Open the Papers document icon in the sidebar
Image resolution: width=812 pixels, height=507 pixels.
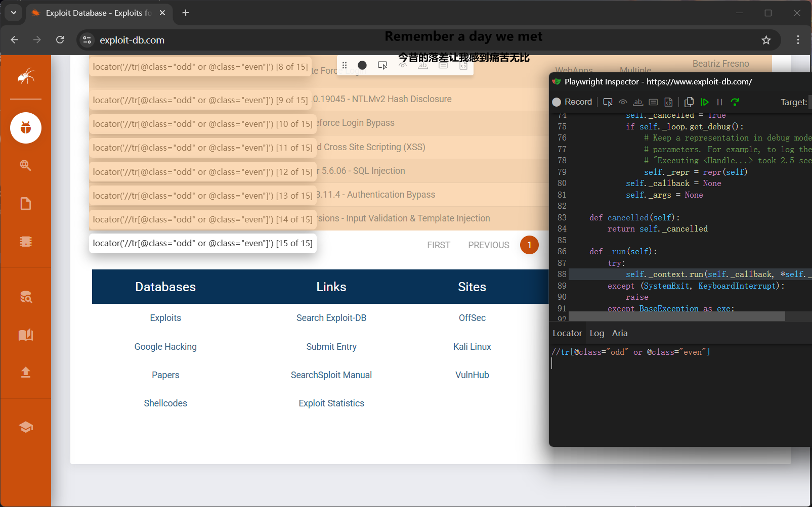click(26, 204)
